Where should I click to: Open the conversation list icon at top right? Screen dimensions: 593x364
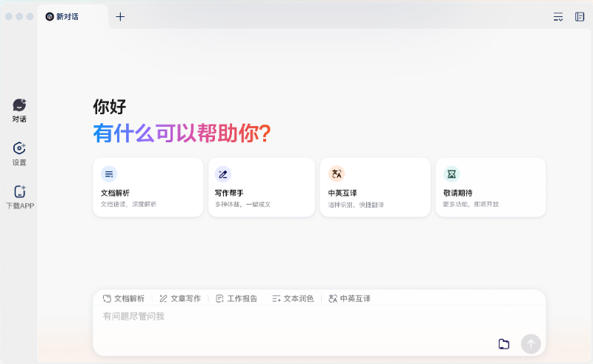click(x=558, y=16)
